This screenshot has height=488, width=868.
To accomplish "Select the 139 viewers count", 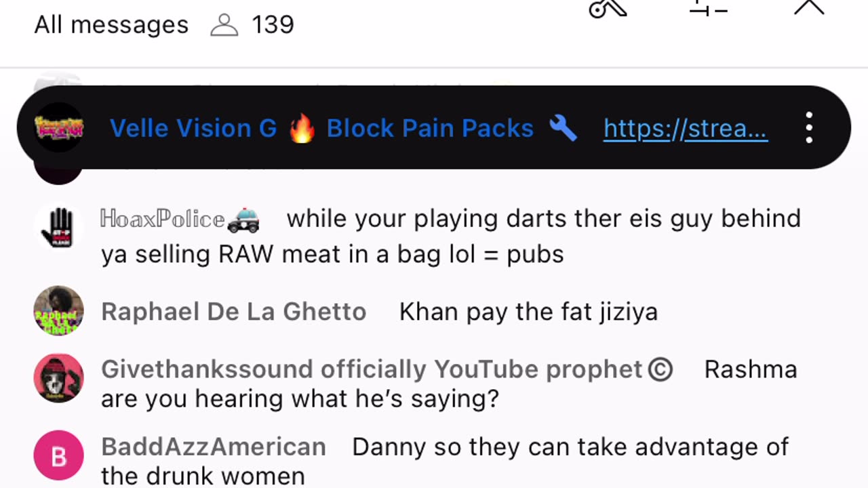I will point(273,25).
